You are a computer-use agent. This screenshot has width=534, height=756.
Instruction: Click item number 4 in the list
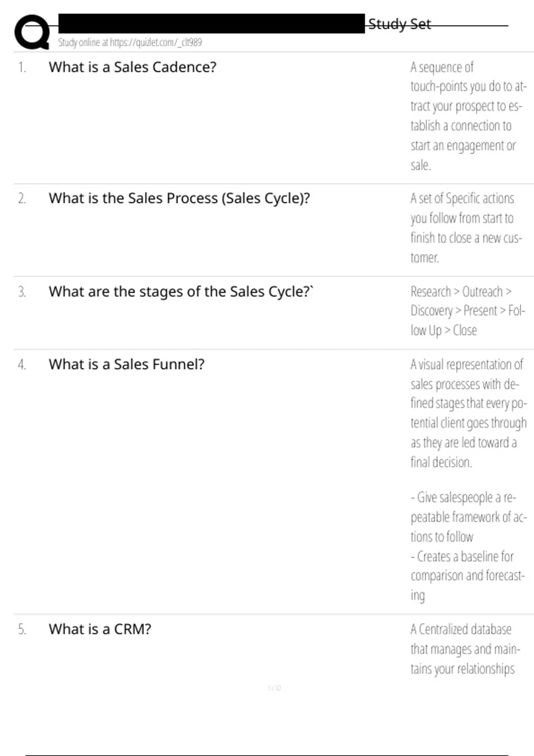[x=22, y=365]
